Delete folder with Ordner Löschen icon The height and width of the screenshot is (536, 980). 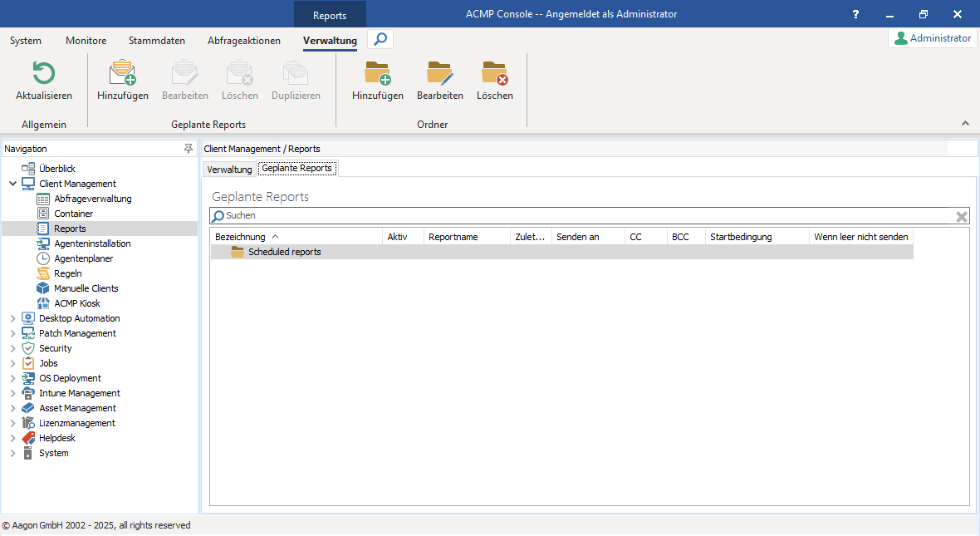pyautogui.click(x=494, y=73)
